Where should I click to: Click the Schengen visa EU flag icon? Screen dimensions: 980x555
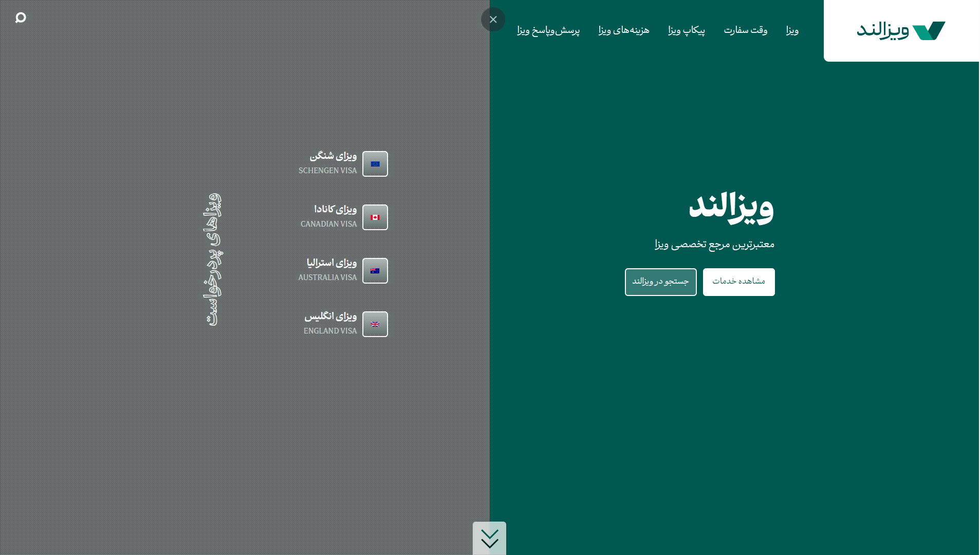(375, 164)
